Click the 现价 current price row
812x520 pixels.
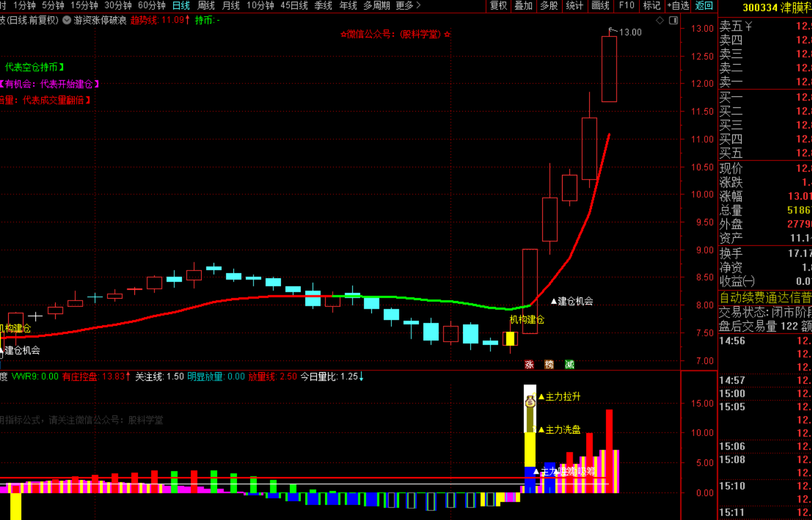click(x=765, y=168)
